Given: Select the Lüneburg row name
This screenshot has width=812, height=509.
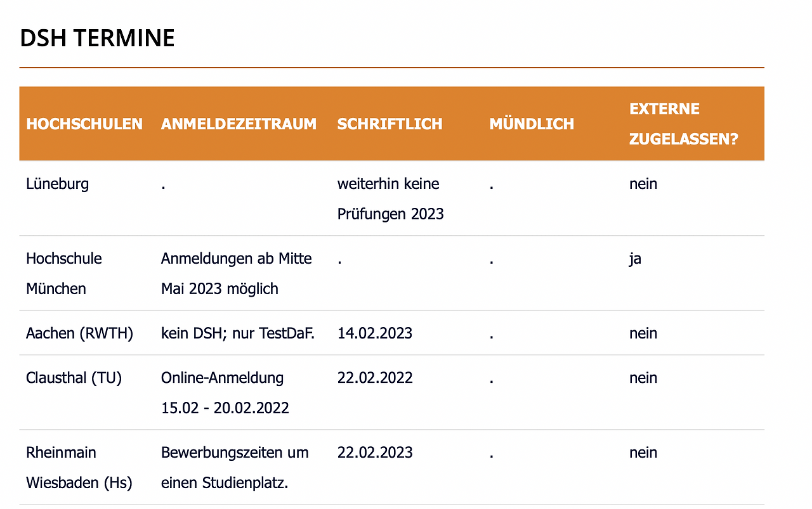Looking at the screenshot, I should [57, 184].
